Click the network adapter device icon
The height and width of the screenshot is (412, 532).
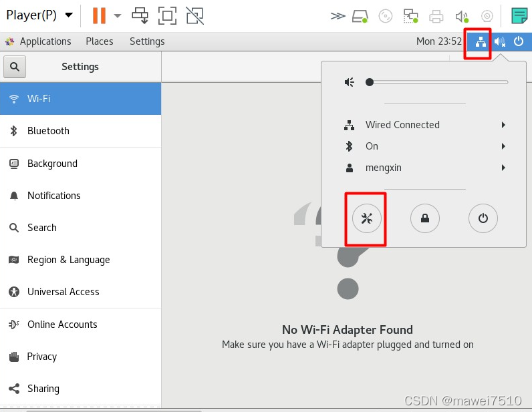point(410,16)
